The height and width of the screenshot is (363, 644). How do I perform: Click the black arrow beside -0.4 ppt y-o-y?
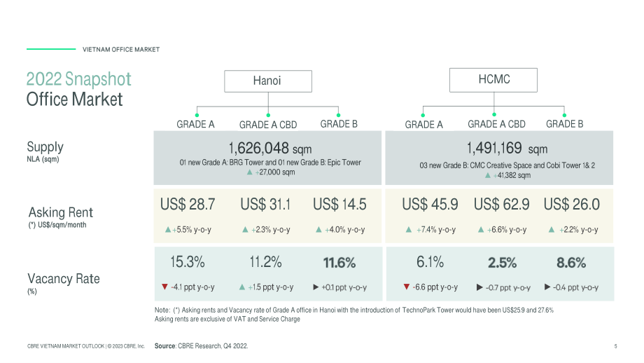[x=547, y=287]
